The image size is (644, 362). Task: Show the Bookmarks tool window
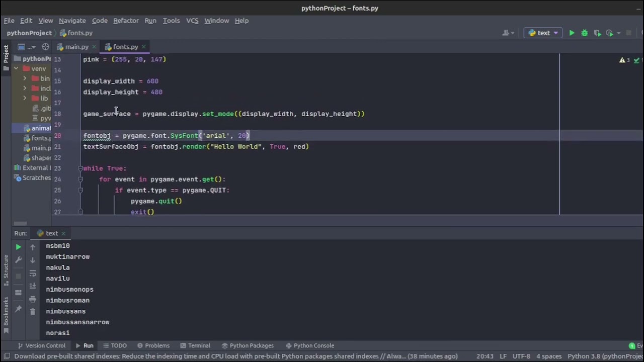point(6,307)
